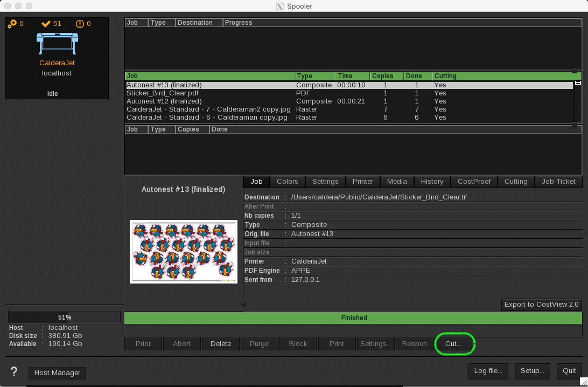The height and width of the screenshot is (387, 588).
Task: Click the checkmark icon showing 51 completed jobs
Action: pos(45,23)
